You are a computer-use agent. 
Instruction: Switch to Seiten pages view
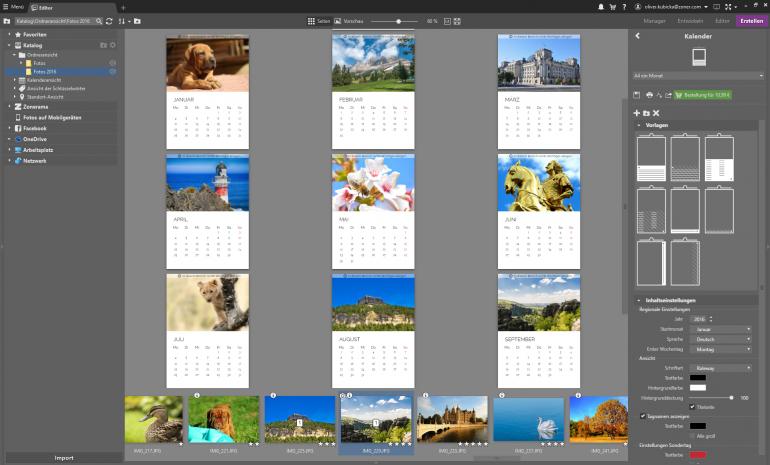pyautogui.click(x=319, y=21)
